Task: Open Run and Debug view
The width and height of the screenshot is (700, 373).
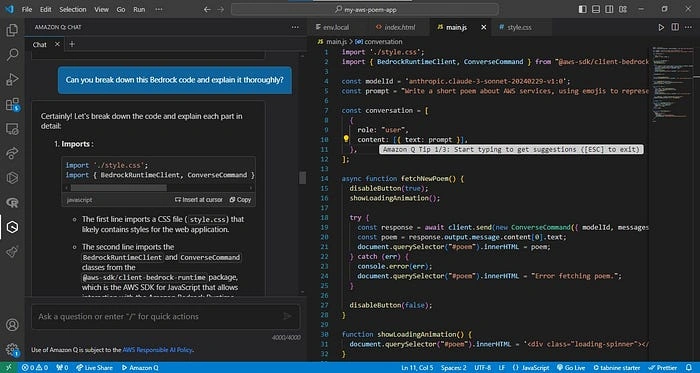Action: point(12,80)
